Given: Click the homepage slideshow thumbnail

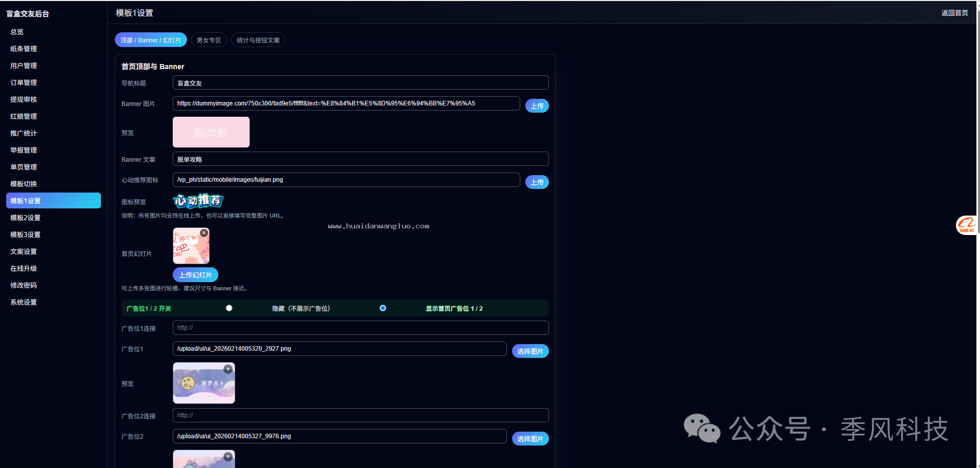Looking at the screenshot, I should pyautogui.click(x=191, y=246).
